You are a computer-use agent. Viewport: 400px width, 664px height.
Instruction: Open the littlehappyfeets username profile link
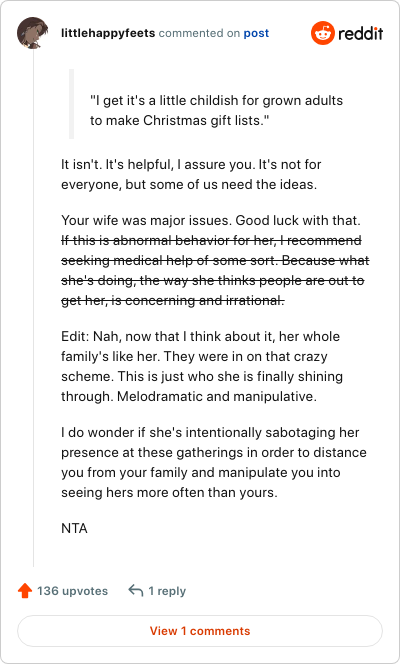(x=108, y=33)
